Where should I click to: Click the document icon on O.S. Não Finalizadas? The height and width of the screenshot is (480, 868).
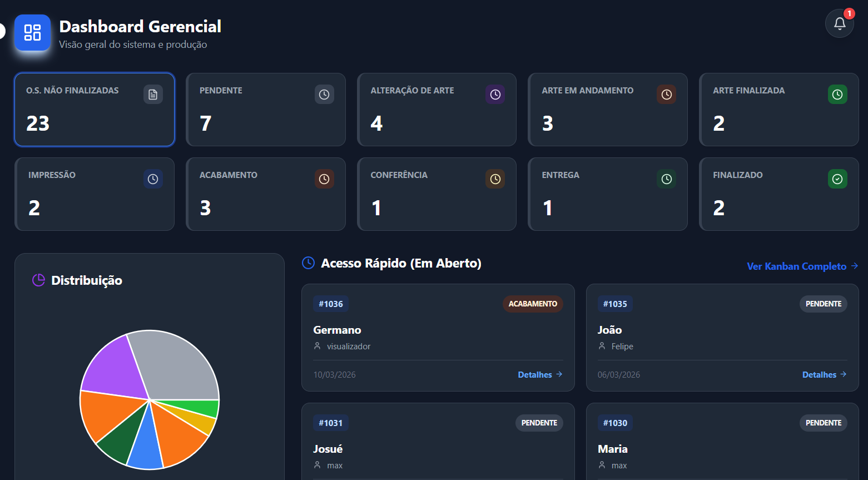[153, 95]
